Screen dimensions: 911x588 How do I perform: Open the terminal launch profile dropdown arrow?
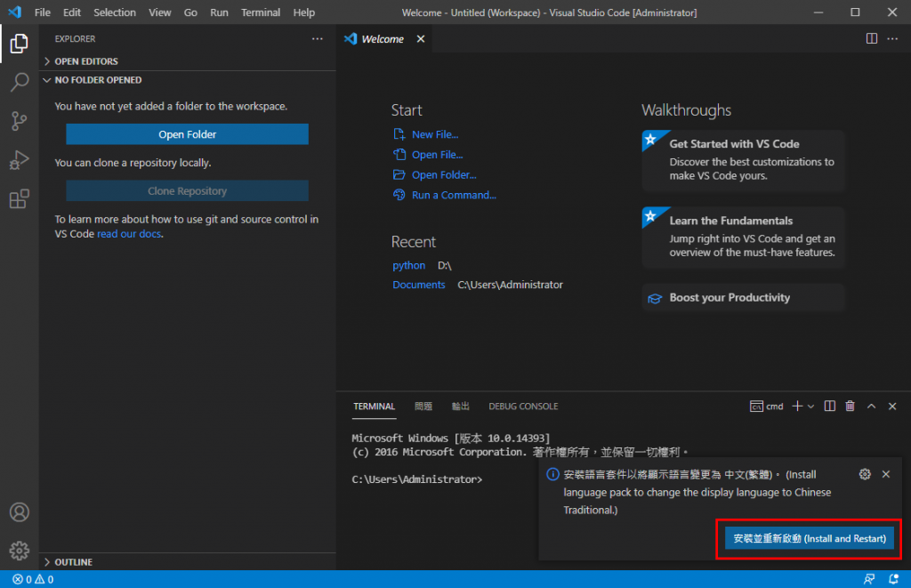click(x=811, y=407)
